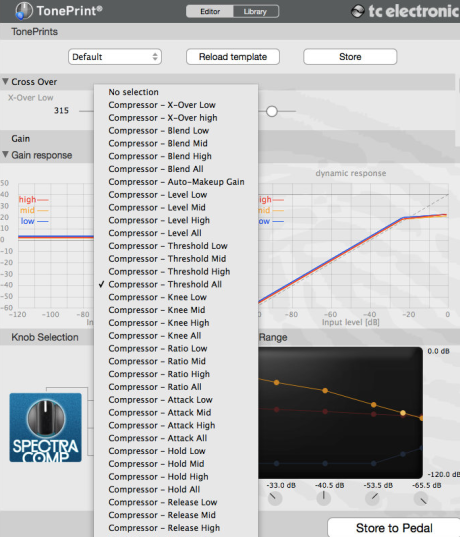Viewport: 460px width, 537px height.
Task: Click the -53.5 dB rotary knob
Action: click(372, 498)
